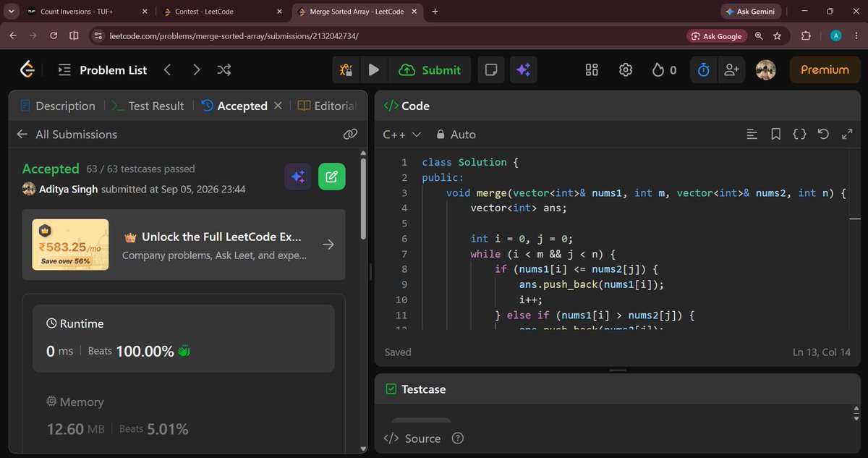Open the tab search dropdown
Screen dimensions: 868x458
[11, 12]
